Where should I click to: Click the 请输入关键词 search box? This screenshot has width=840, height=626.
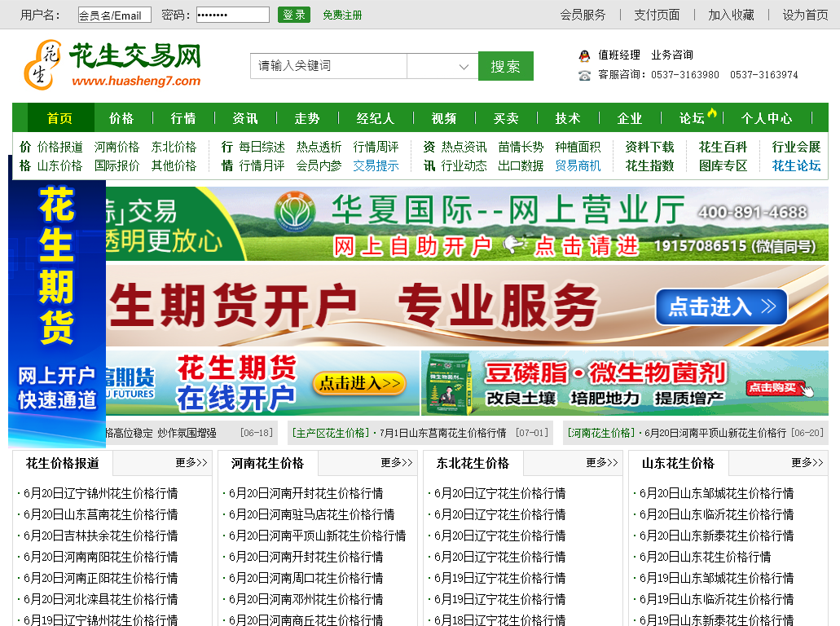(x=328, y=66)
